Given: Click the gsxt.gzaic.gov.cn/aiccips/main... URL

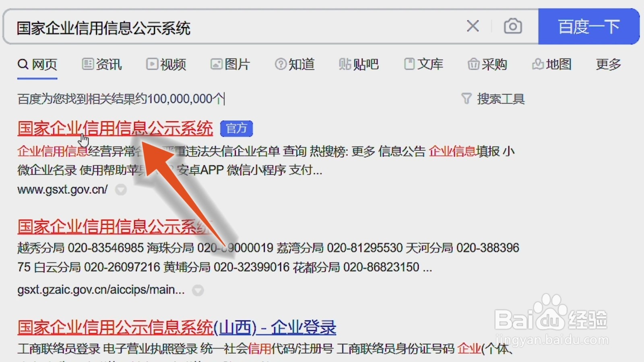Looking at the screenshot, I should (101, 290).
